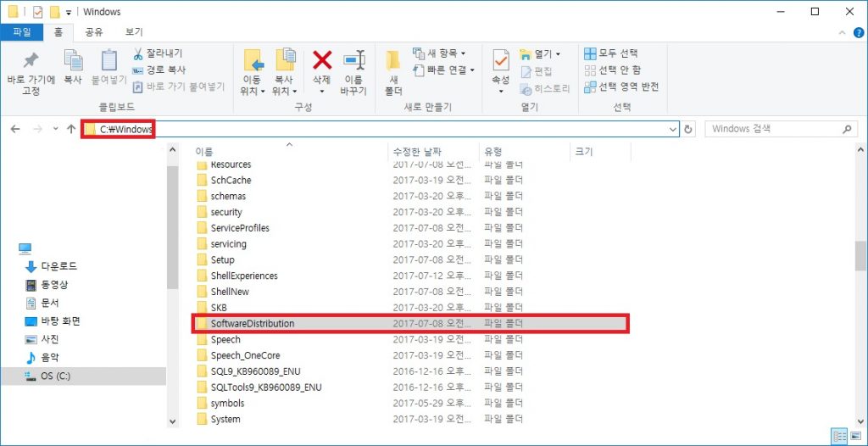Switch to the View (보기) ribbon tab

click(134, 32)
